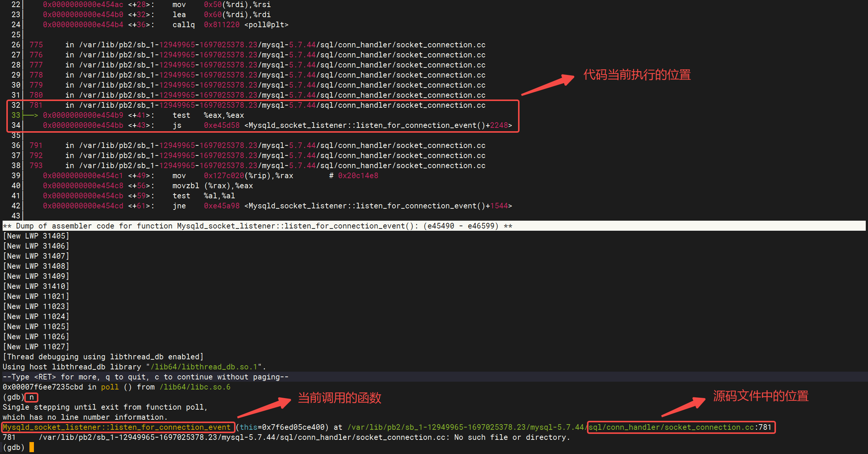This screenshot has width=868, height=454.
Task: Click the current-instruction arrow at line 33
Action: [31, 116]
